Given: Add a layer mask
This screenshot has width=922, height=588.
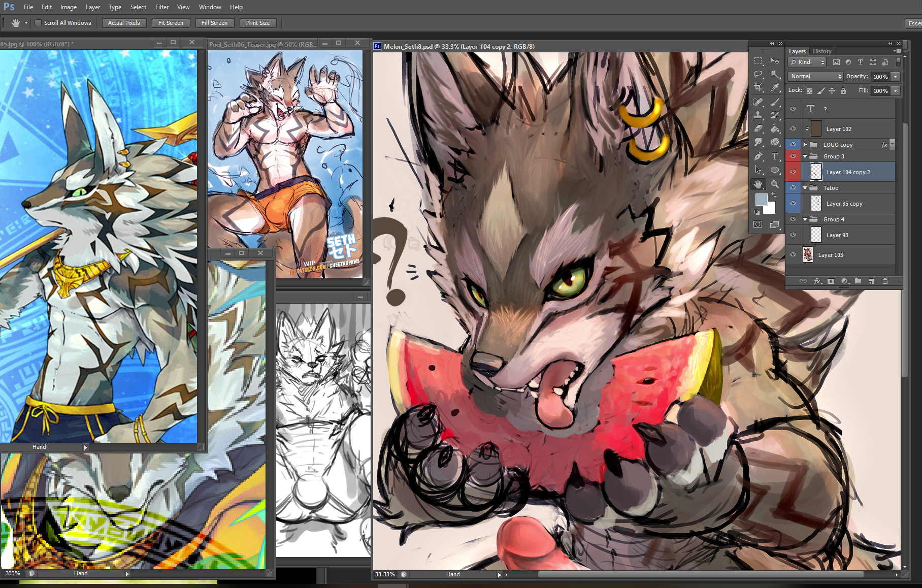Looking at the screenshot, I should [x=831, y=281].
